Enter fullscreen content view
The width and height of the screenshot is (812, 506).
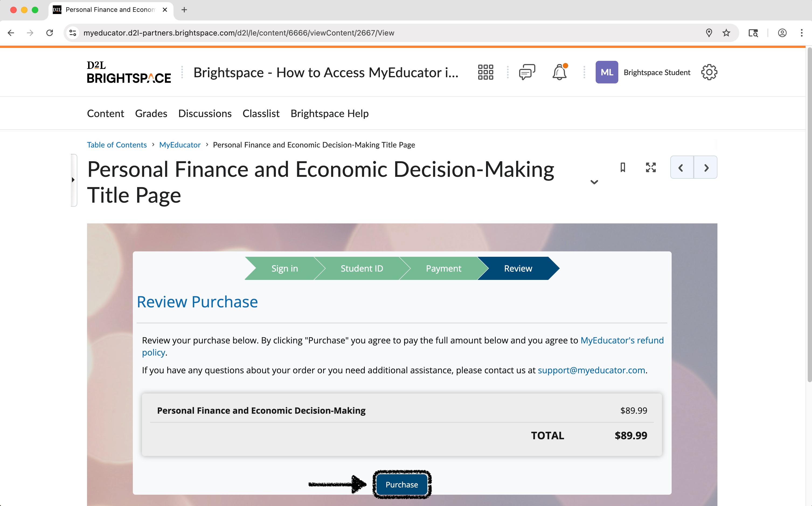click(x=651, y=167)
